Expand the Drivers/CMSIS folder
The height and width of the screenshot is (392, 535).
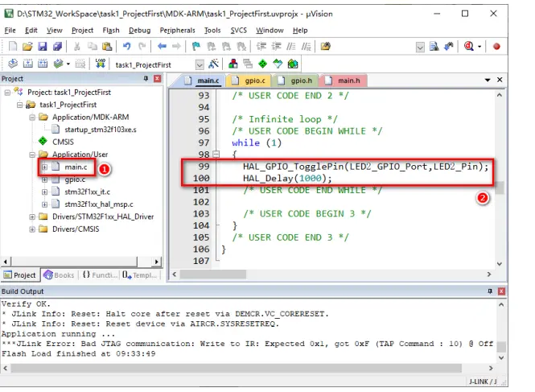[x=32, y=229]
